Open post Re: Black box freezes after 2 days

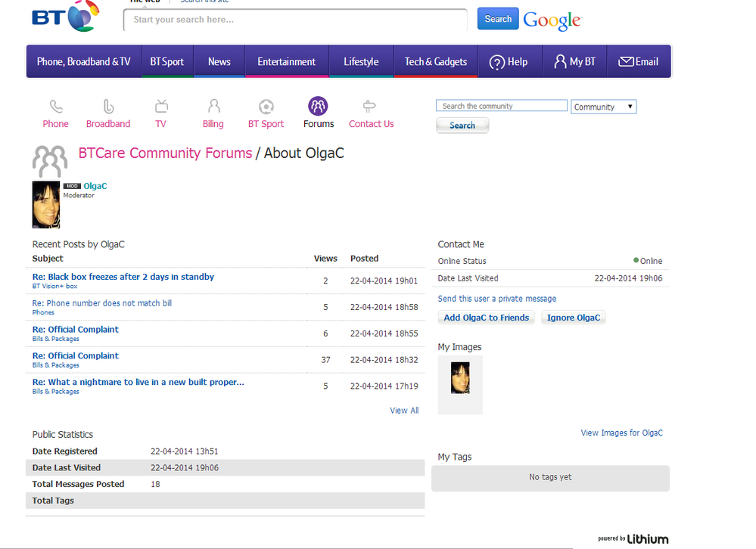tap(123, 277)
